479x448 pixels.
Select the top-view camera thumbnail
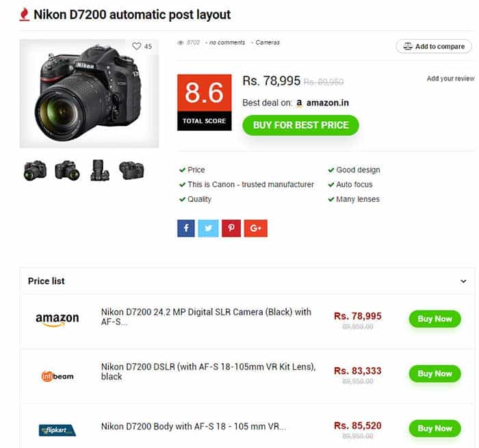point(100,170)
